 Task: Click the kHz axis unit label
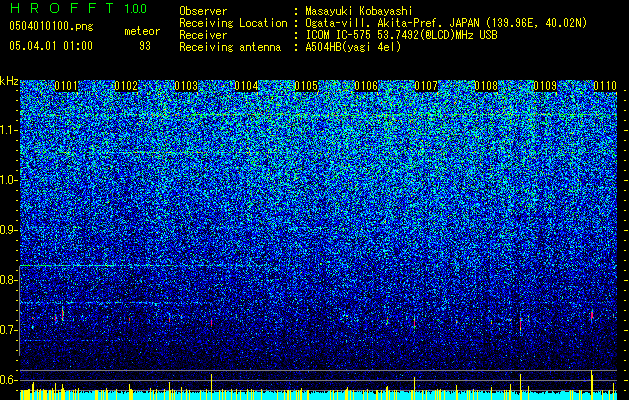[9, 81]
